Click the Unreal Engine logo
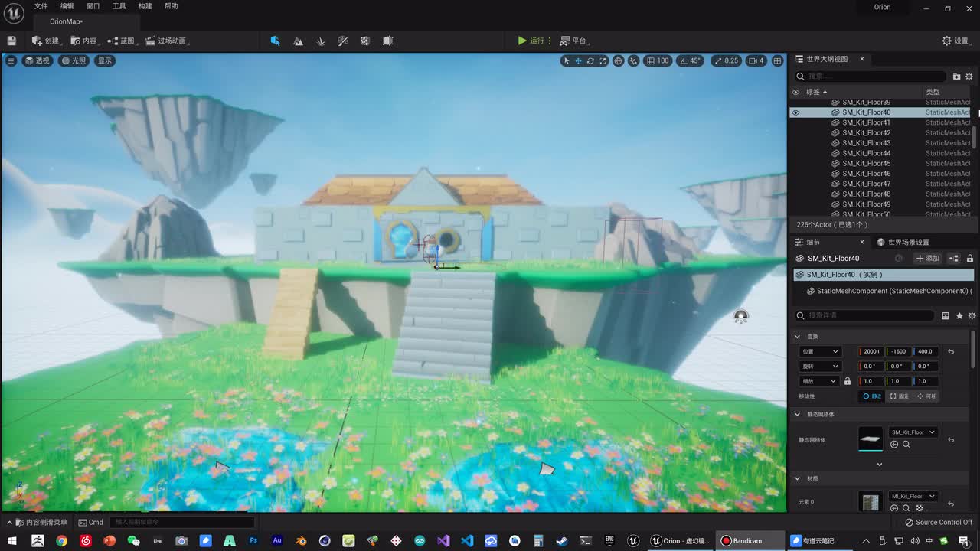 point(14,12)
